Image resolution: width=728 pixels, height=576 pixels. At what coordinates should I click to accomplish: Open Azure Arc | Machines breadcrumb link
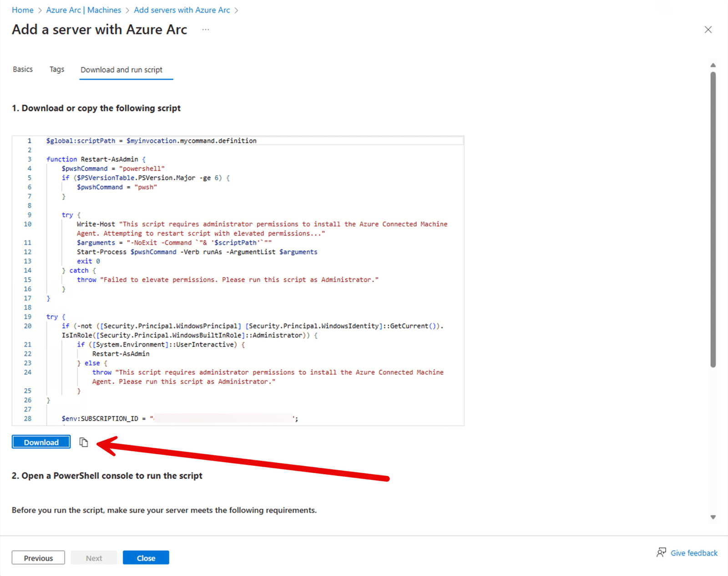pyautogui.click(x=83, y=10)
